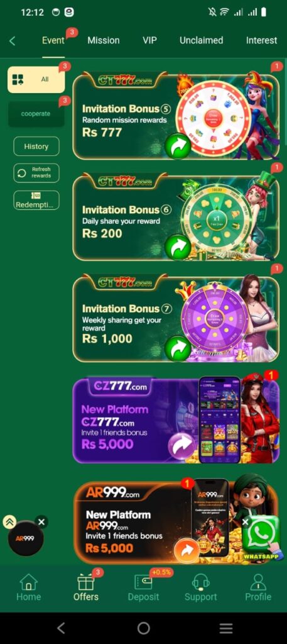Open the History button
Image resolution: width=287 pixels, height=644 pixels.
pyautogui.click(x=36, y=146)
